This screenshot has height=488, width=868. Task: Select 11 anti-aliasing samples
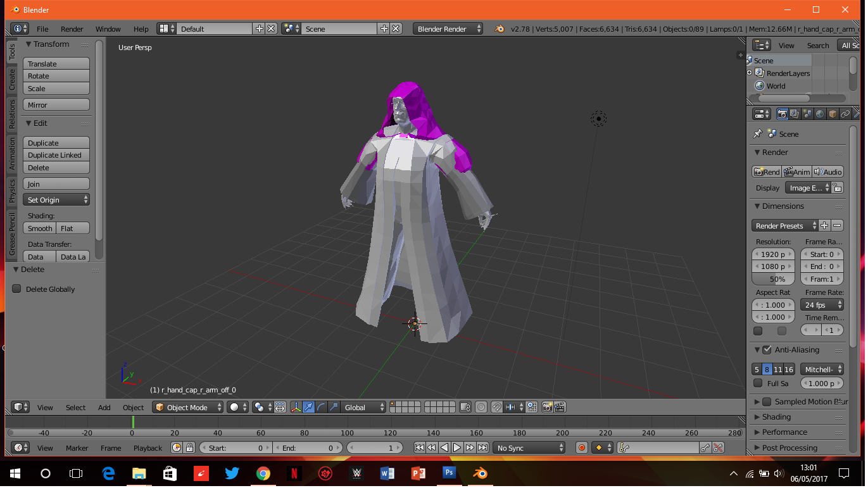click(x=778, y=370)
